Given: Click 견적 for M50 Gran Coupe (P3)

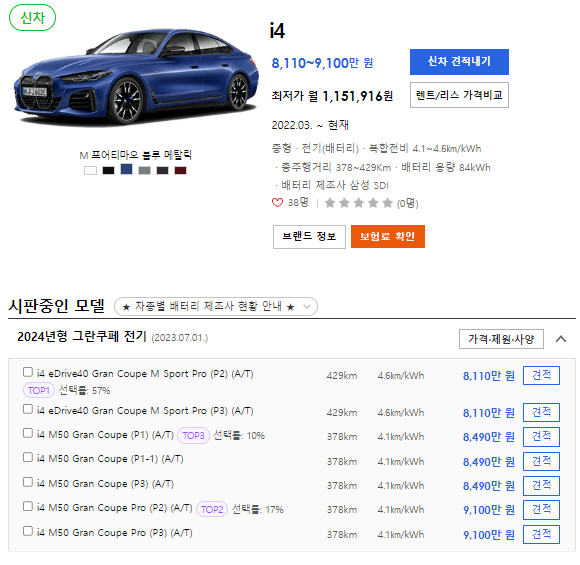Looking at the screenshot, I should pyautogui.click(x=541, y=486).
